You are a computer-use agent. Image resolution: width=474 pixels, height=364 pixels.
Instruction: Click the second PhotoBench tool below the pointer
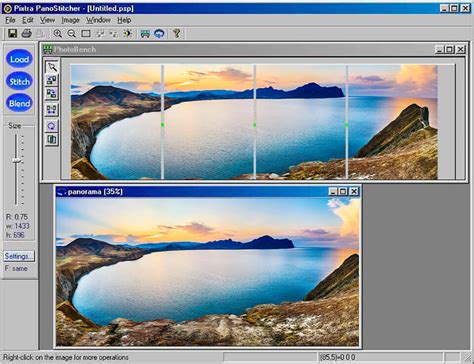(x=52, y=80)
